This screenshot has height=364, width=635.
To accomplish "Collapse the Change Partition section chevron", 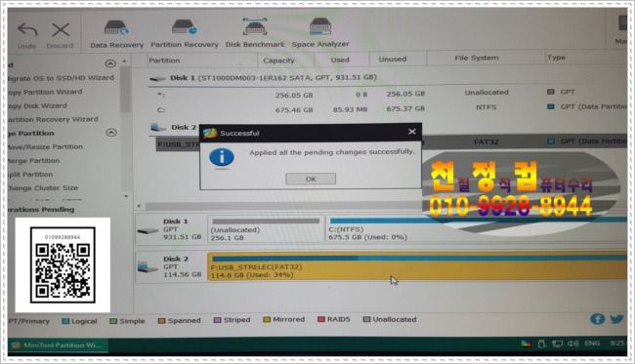I will pyautogui.click(x=111, y=133).
